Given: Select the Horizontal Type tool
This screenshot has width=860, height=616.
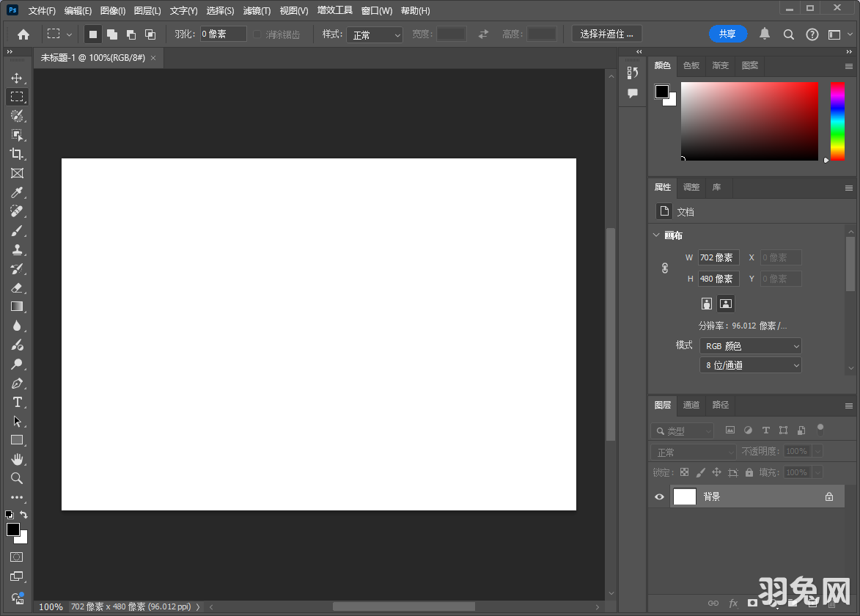Looking at the screenshot, I should click(17, 402).
